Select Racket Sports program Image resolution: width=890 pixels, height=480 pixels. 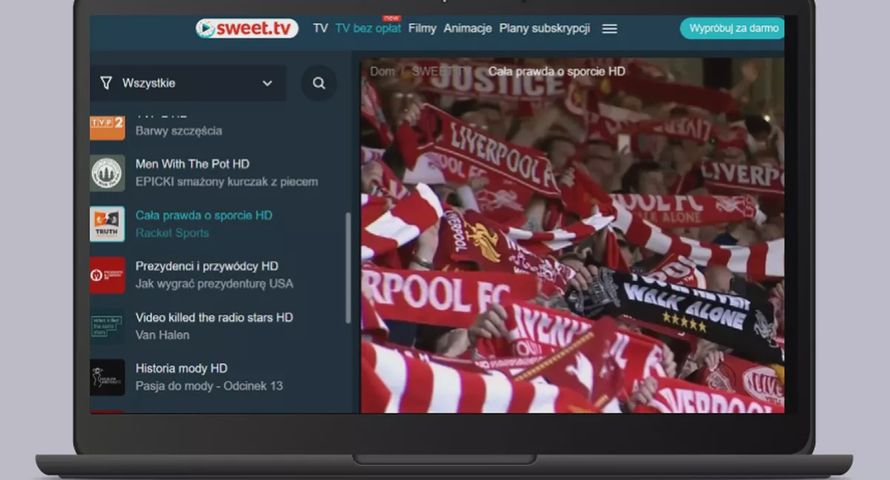point(172,233)
